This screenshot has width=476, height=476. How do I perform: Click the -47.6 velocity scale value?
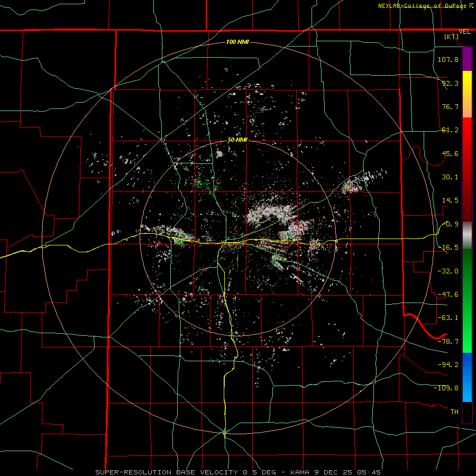tap(448, 295)
